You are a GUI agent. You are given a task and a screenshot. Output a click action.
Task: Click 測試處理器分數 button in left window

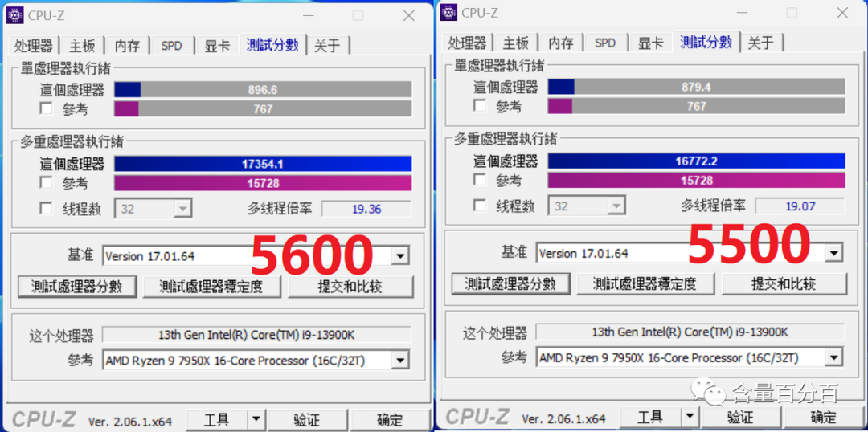[77, 287]
